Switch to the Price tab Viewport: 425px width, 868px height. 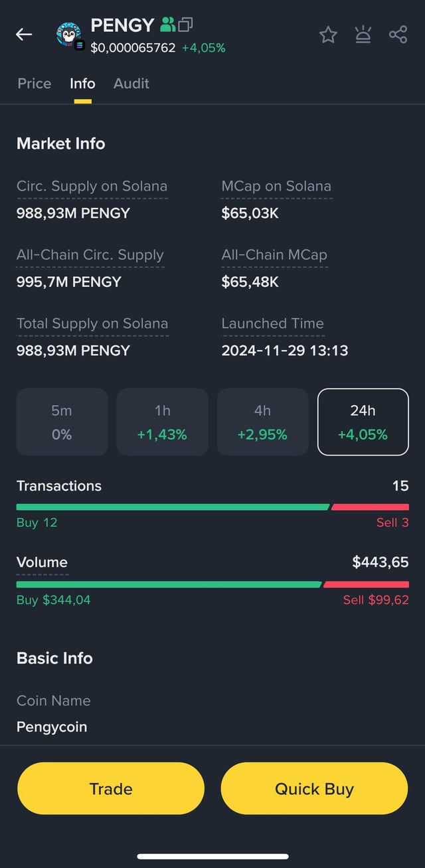tap(34, 84)
